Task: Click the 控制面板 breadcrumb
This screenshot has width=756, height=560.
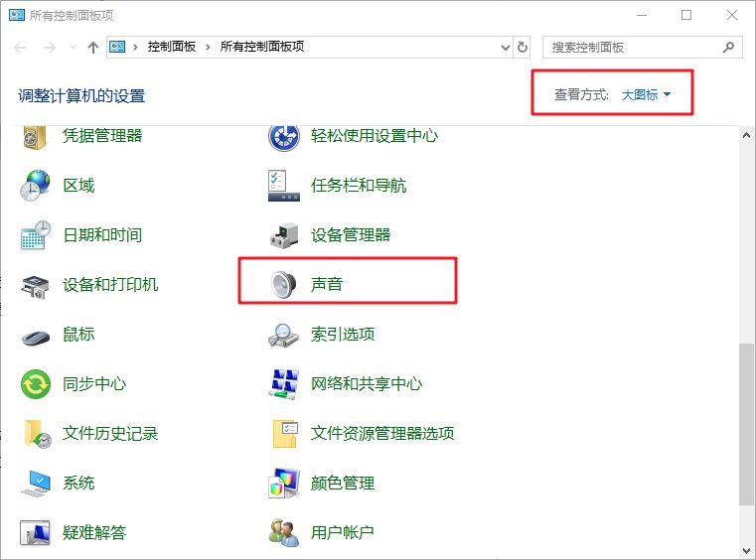Action: pyautogui.click(x=172, y=47)
